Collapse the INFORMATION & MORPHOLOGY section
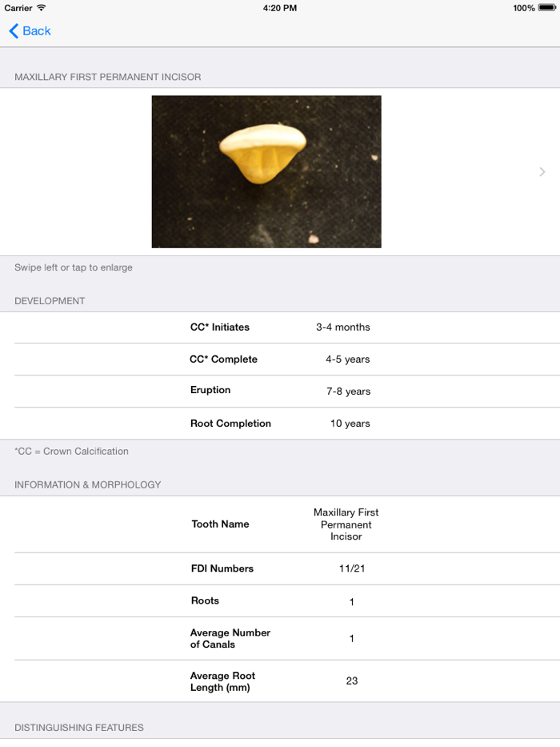Image resolution: width=560 pixels, height=747 pixels. tap(86, 484)
